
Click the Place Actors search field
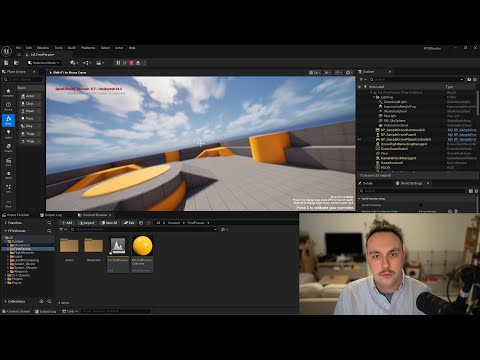[x=23, y=79]
